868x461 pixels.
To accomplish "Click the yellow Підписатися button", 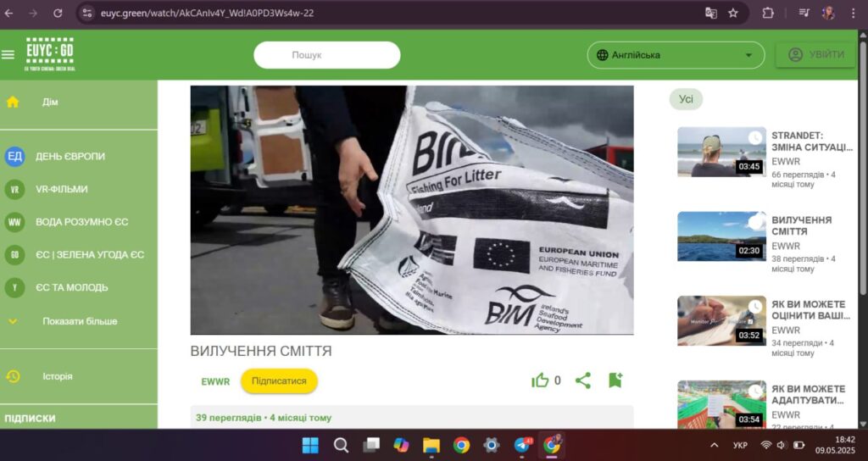I will click(x=279, y=381).
